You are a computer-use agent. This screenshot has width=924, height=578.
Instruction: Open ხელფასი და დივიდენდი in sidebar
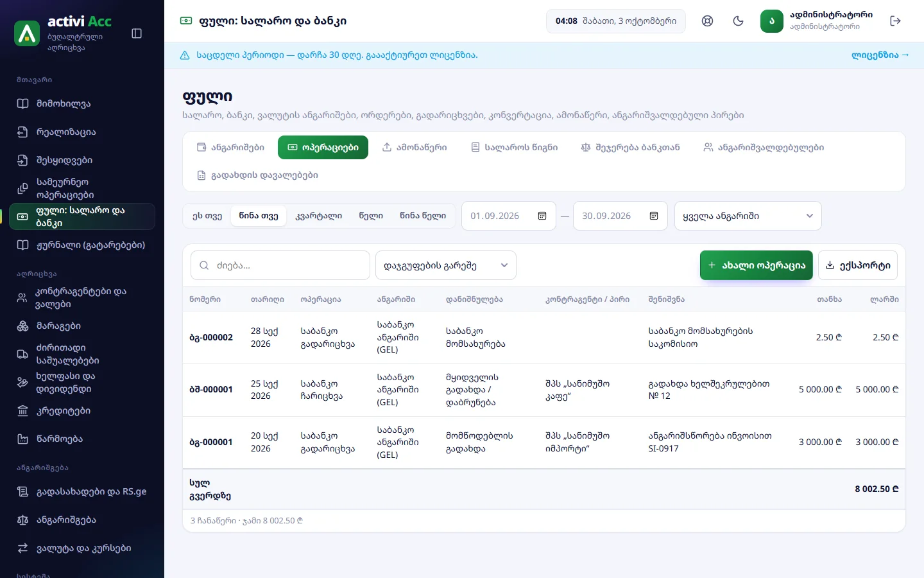click(82, 382)
